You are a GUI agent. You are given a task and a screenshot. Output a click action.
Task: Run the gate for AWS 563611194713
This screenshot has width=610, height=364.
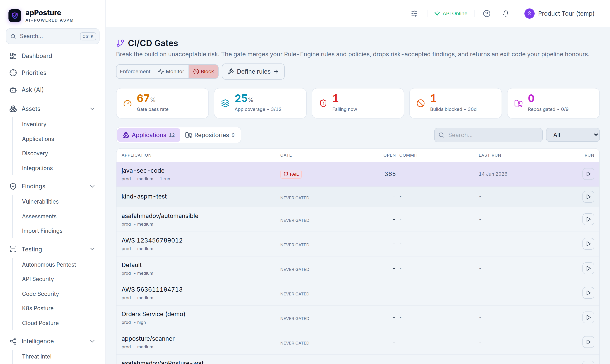[588, 293]
